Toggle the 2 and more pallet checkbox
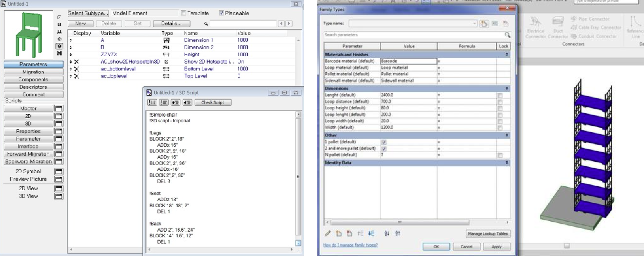Screen dimensions: 644x256 point(384,149)
